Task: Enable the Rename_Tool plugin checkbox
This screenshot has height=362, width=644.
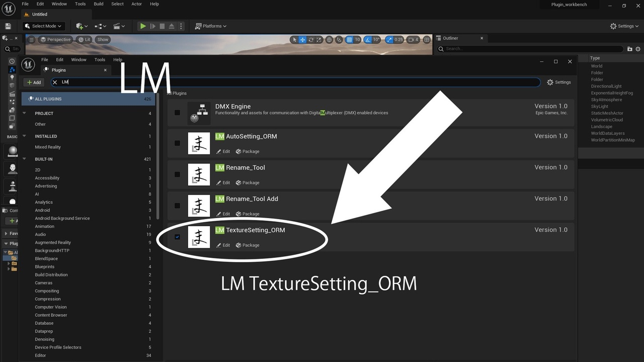Action: coord(177,174)
